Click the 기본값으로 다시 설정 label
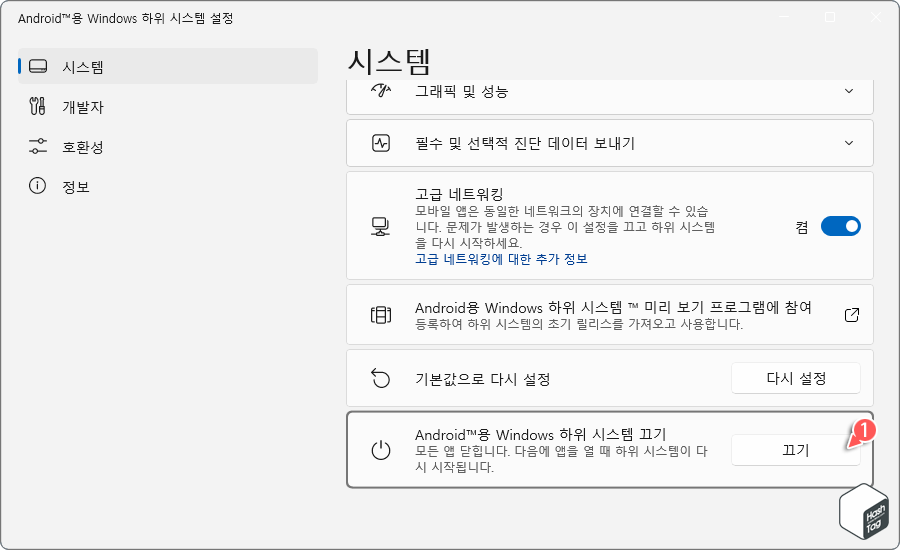This screenshot has width=900, height=550. (483, 379)
